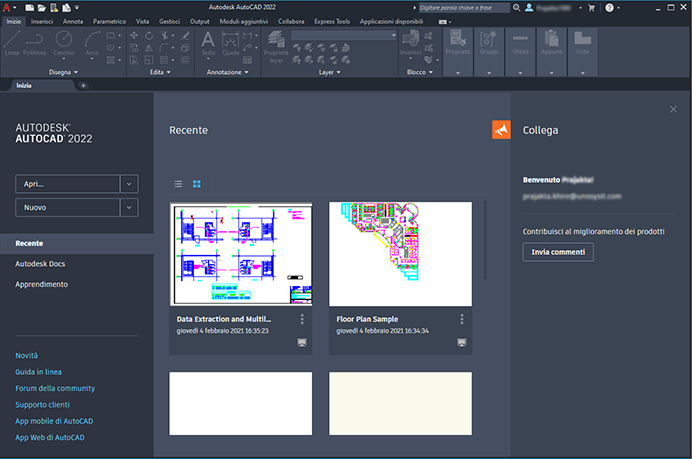Click the user account icon
The height and width of the screenshot is (459, 692).
click(529, 8)
